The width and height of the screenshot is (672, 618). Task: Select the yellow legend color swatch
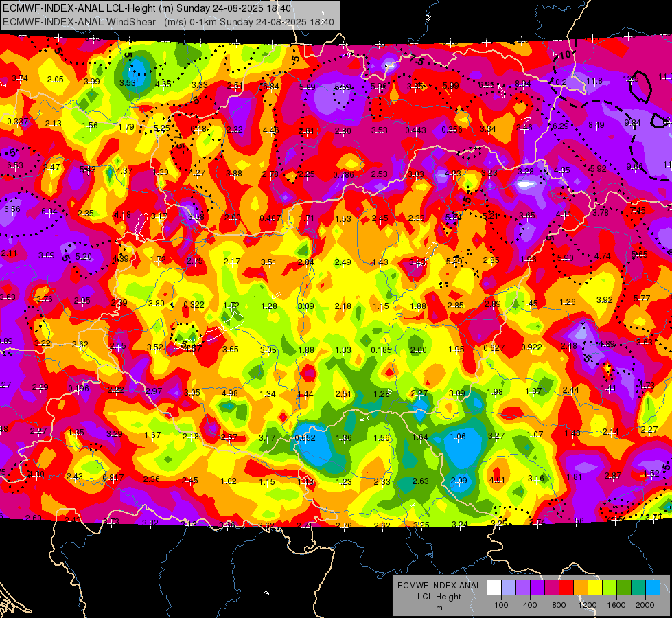coord(595,588)
